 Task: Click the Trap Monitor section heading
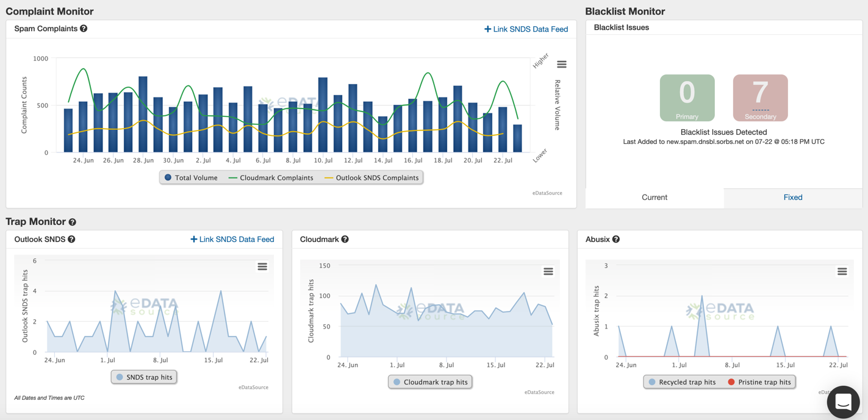pos(35,222)
